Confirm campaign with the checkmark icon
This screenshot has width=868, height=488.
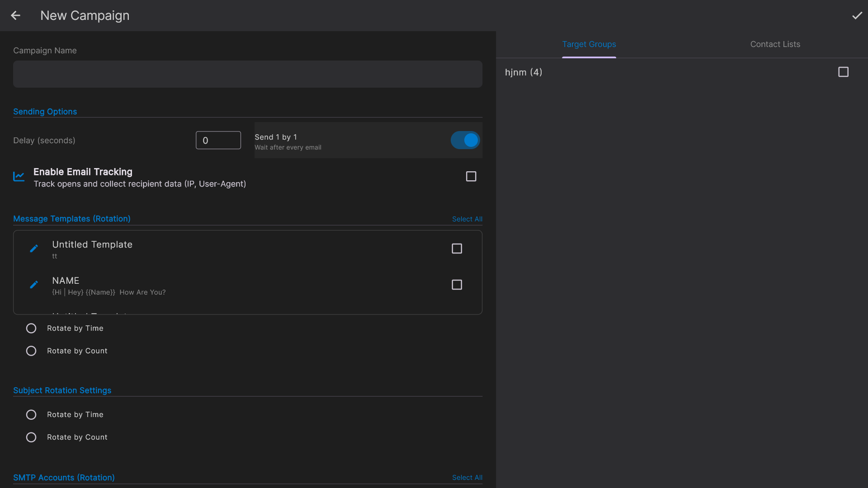point(857,15)
